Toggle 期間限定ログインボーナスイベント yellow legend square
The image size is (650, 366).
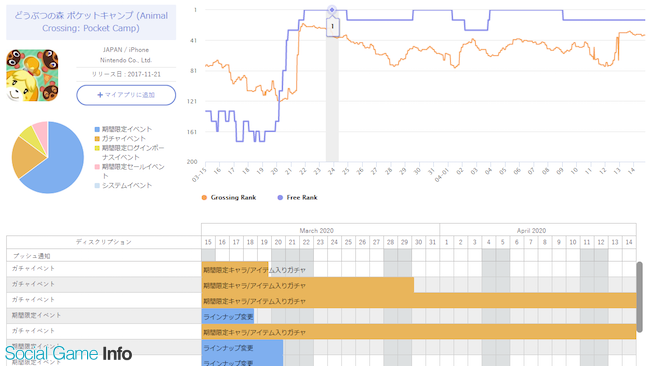click(x=97, y=148)
